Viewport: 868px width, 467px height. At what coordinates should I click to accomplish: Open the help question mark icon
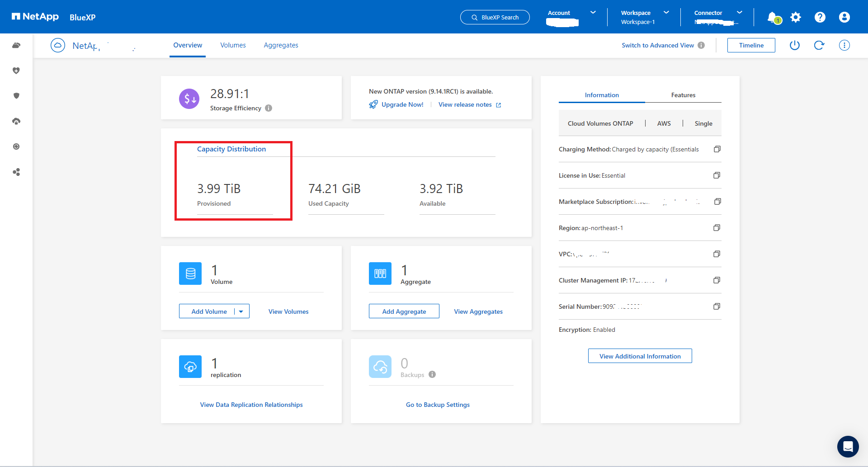tap(820, 17)
